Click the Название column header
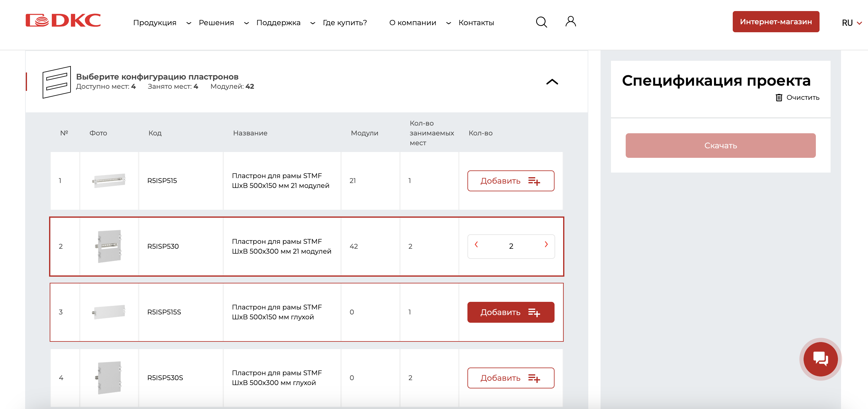 click(x=250, y=133)
